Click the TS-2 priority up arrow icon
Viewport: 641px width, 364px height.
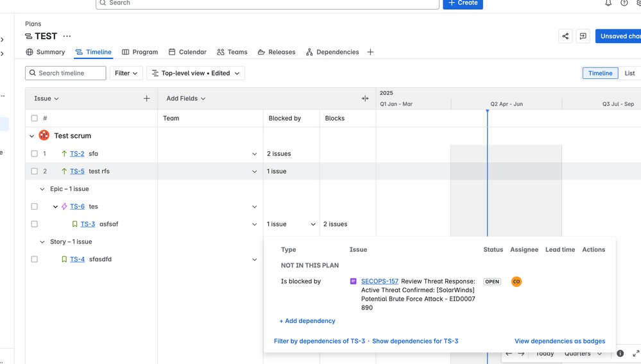(64, 154)
